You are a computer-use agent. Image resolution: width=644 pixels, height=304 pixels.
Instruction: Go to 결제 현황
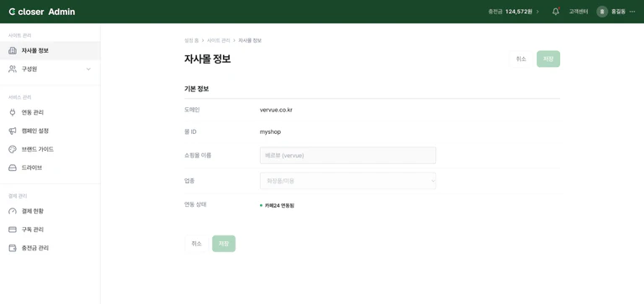coord(49,211)
